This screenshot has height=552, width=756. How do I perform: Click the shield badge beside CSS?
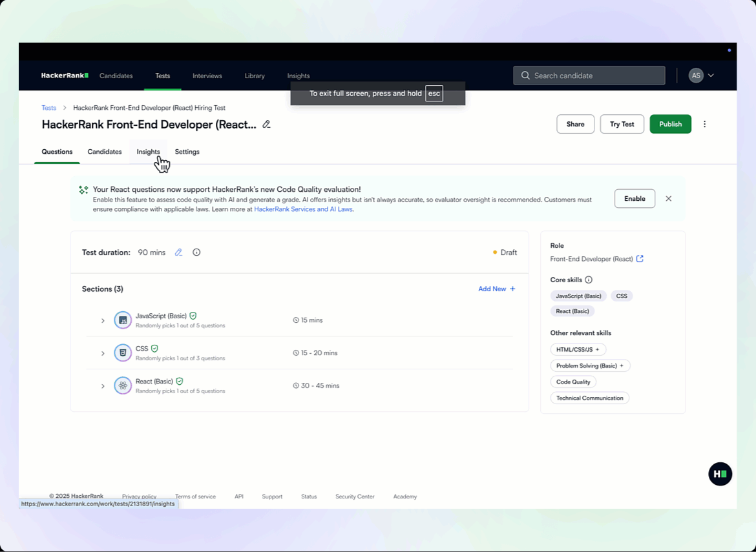[x=154, y=348]
